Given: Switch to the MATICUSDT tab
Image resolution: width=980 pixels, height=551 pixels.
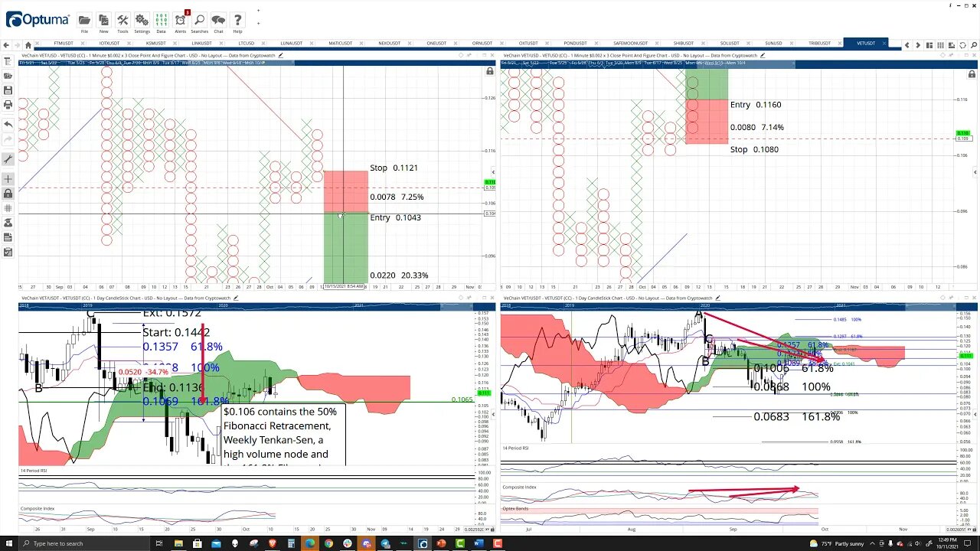Looking at the screenshot, I should pos(341,44).
